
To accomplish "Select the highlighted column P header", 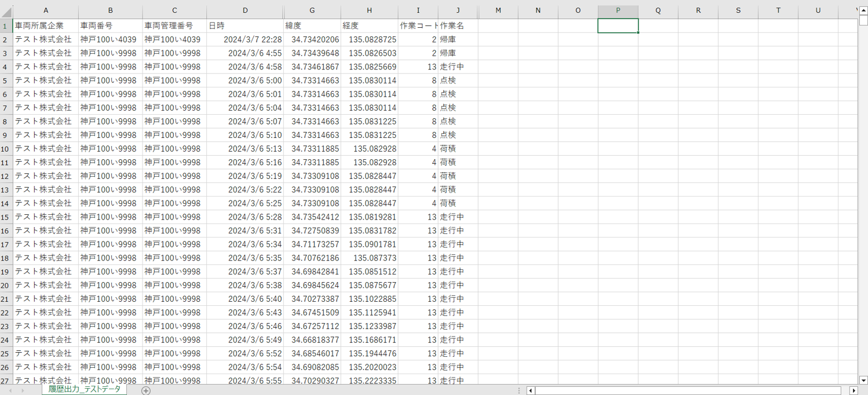I will pyautogui.click(x=618, y=10).
